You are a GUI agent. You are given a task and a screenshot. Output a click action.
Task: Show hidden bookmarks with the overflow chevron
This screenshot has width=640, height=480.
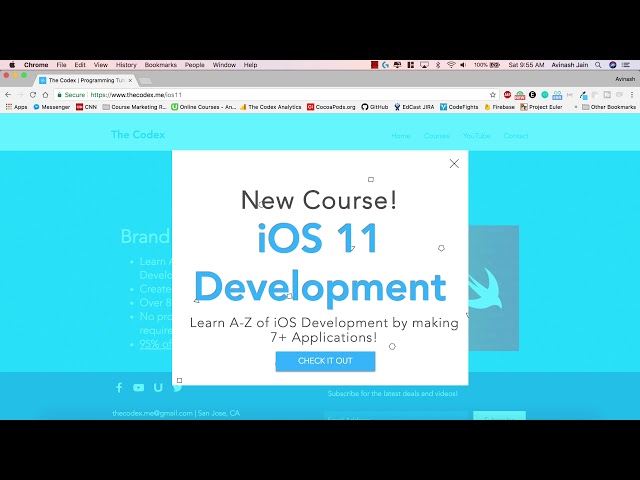click(x=576, y=107)
